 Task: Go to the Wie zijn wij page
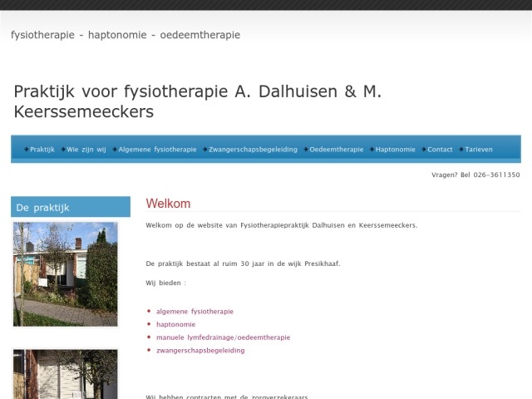86,150
